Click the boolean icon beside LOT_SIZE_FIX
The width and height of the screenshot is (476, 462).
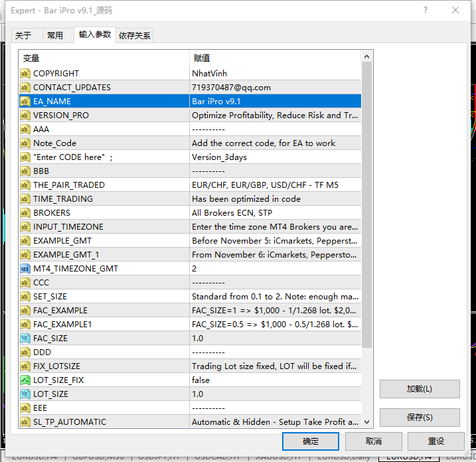pos(25,380)
